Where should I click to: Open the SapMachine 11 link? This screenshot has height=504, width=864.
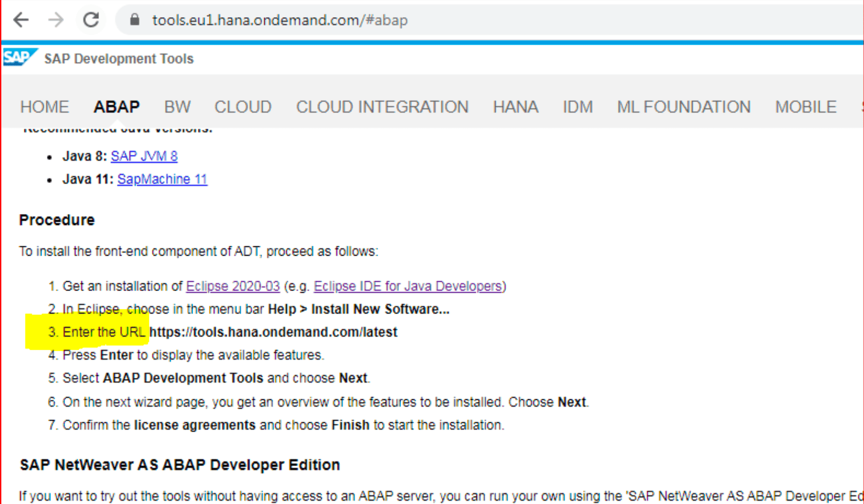click(162, 179)
